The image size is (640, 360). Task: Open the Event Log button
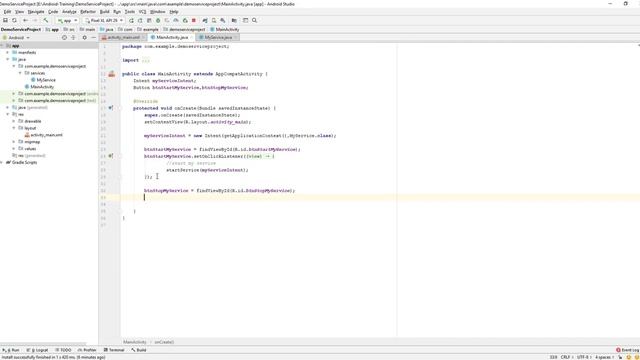628,350
